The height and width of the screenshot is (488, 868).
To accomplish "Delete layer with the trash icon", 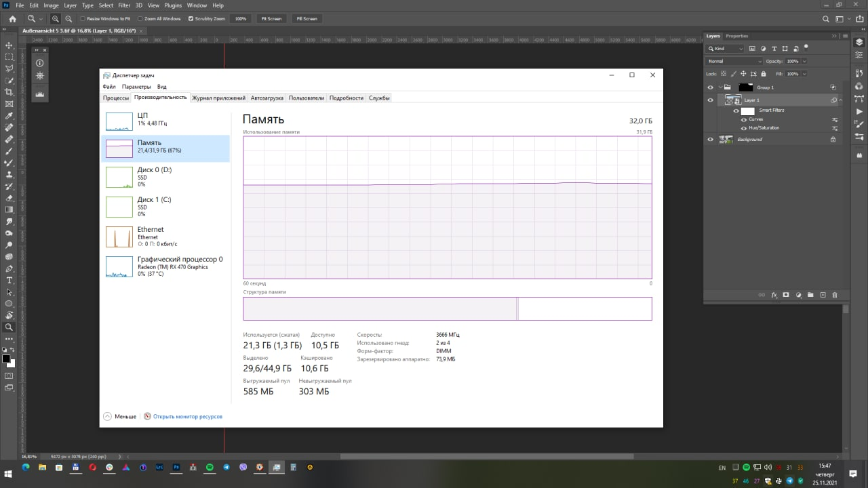I will tap(835, 295).
